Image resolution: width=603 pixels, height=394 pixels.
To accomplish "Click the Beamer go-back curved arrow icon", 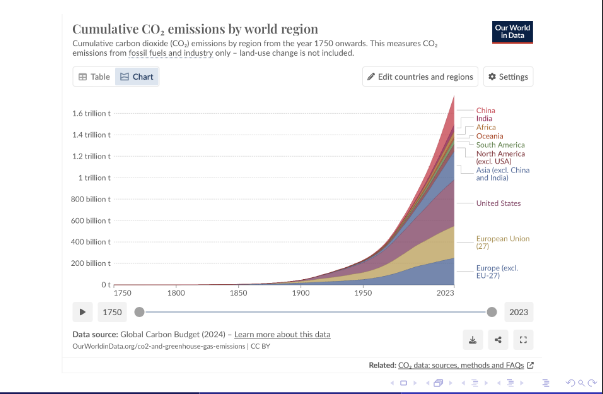I will pyautogui.click(x=571, y=383).
